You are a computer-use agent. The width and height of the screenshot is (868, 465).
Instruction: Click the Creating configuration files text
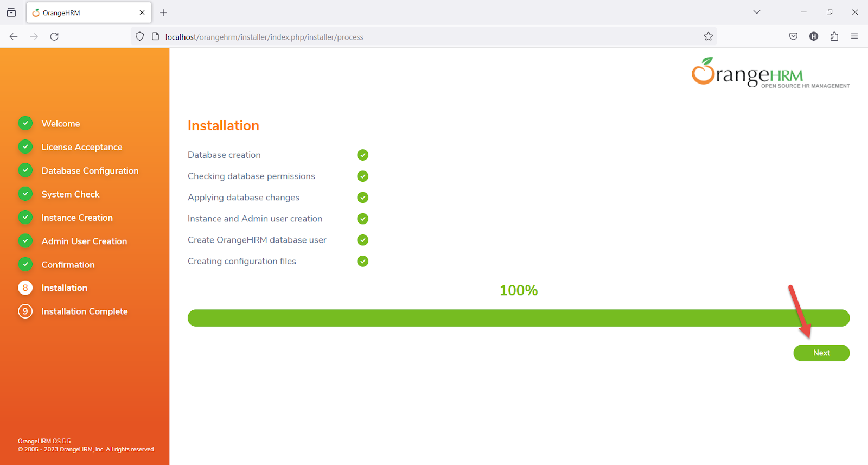(x=242, y=261)
